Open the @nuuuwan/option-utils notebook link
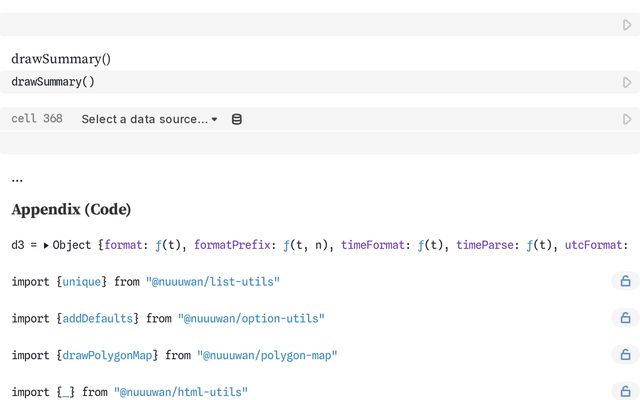Image resolution: width=640 pixels, height=400 pixels. click(x=251, y=319)
